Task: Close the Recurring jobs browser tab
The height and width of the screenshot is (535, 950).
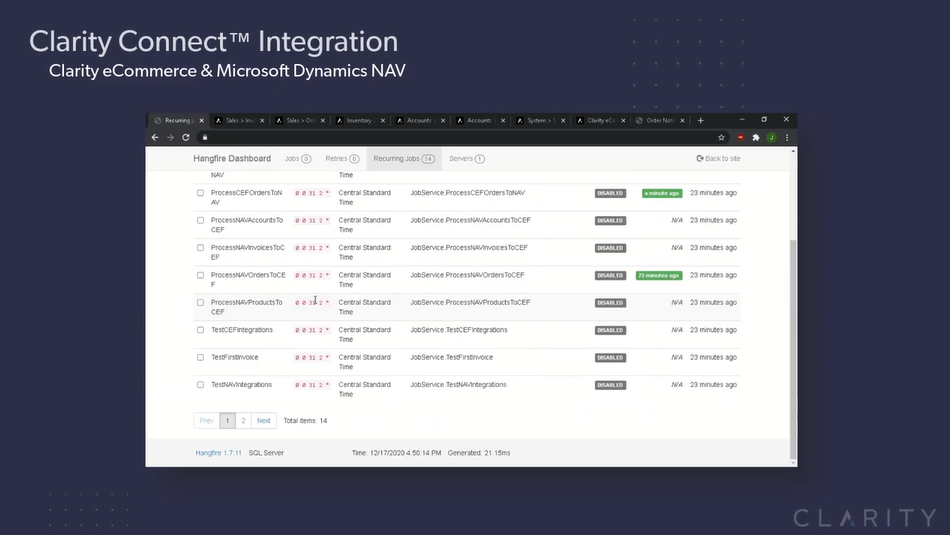Action: [x=202, y=121]
